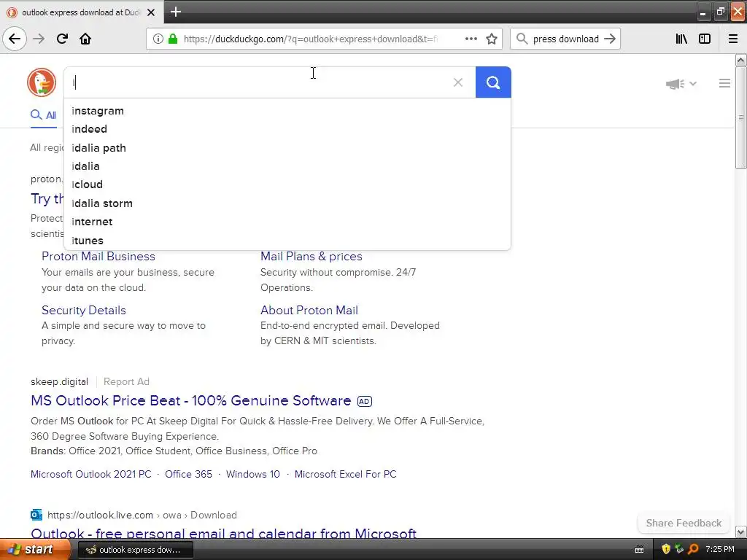
Task: Submit browser search with arrow button
Action: [x=610, y=39]
